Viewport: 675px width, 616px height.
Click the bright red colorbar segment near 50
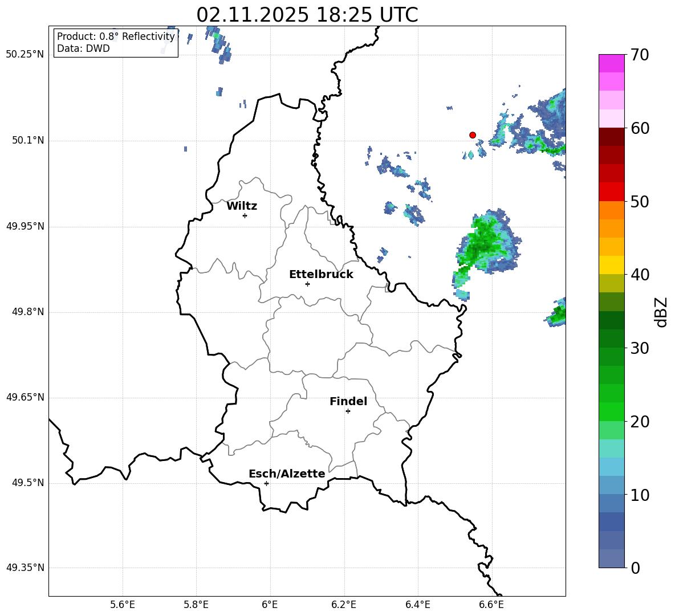[x=611, y=192]
